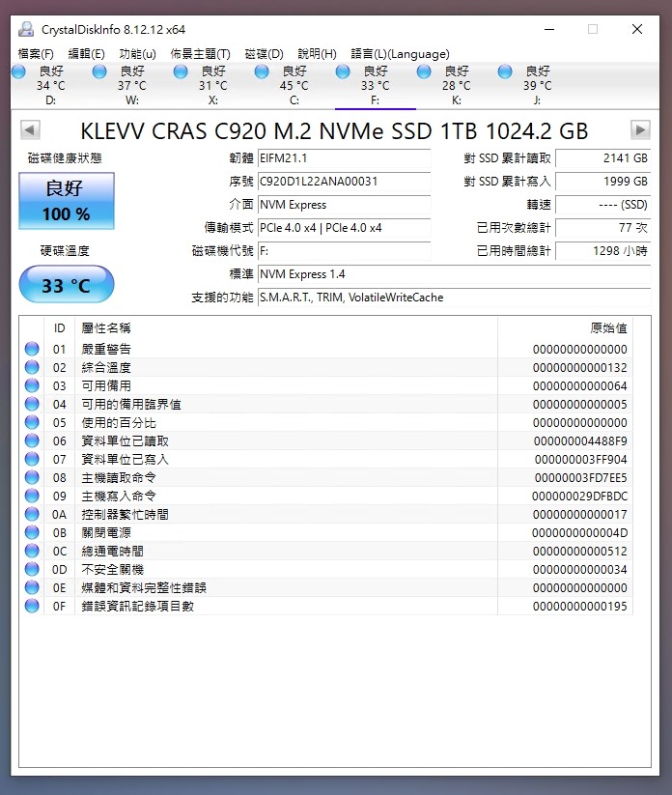
Task: Click the 原始值 column header
Action: (x=565, y=328)
